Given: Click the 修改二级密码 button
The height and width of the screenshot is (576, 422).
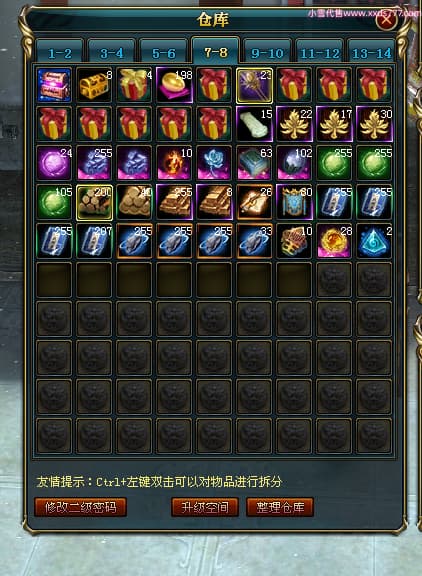Looking at the screenshot, I should coord(81,507).
